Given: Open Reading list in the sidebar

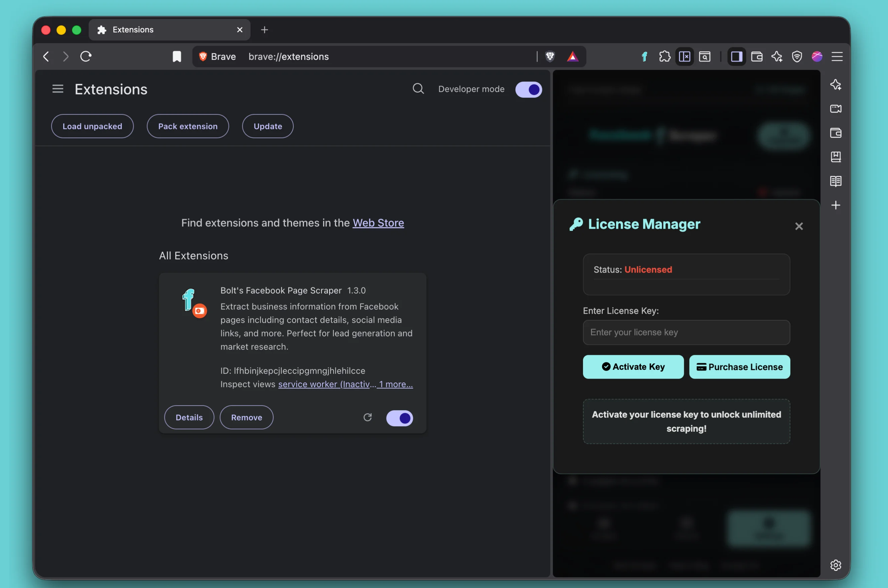Looking at the screenshot, I should [835, 181].
